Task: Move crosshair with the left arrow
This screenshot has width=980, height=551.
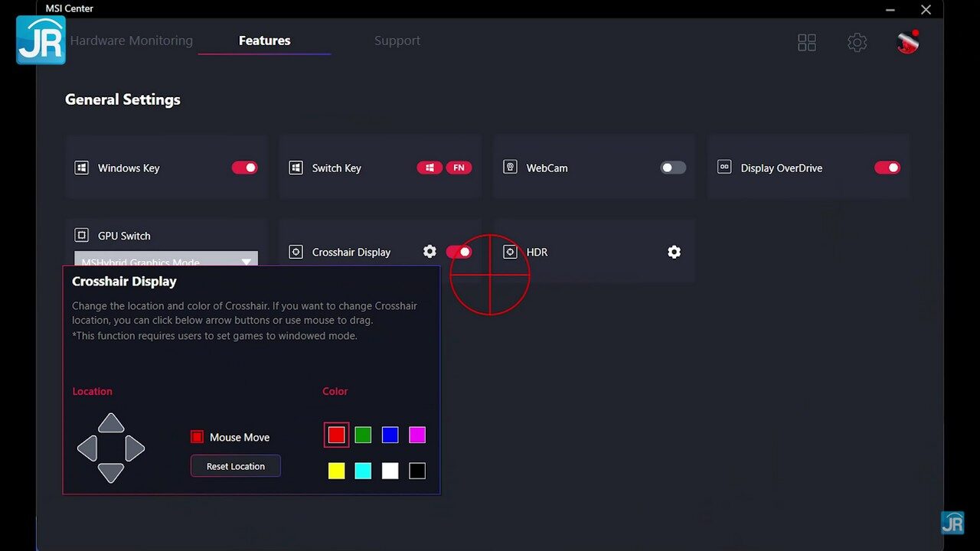Action: (87, 448)
